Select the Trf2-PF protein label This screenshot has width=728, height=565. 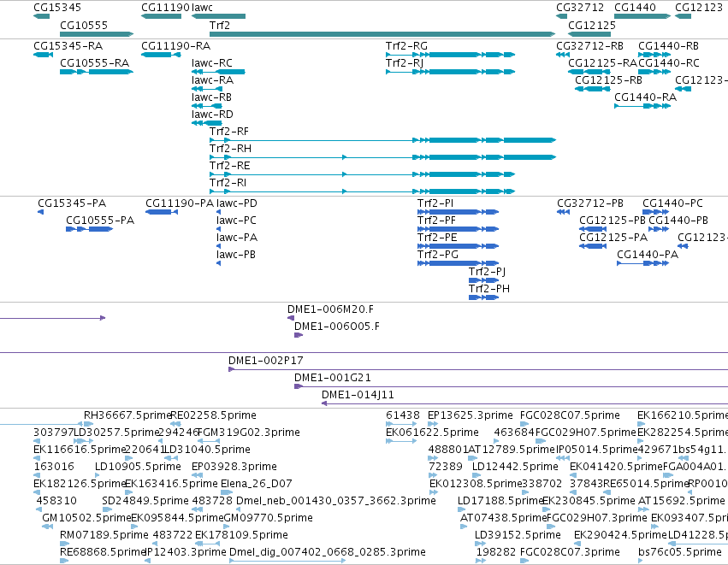click(437, 221)
